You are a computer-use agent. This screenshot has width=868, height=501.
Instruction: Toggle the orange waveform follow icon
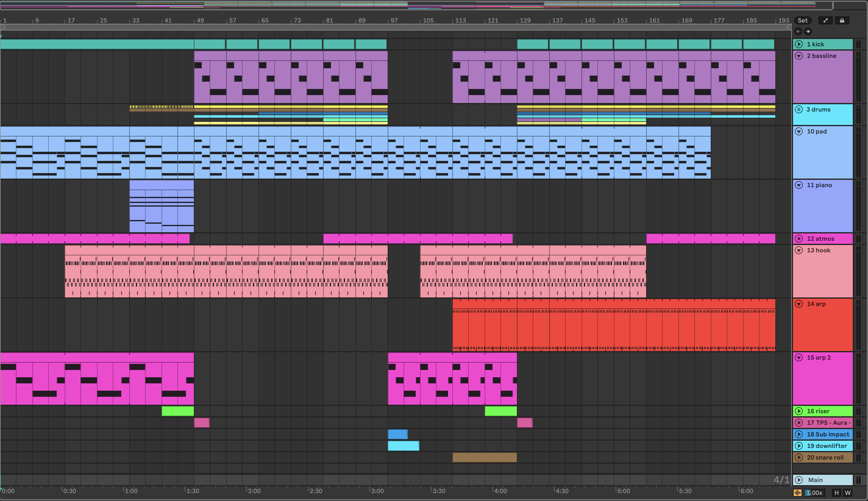pyautogui.click(x=797, y=493)
